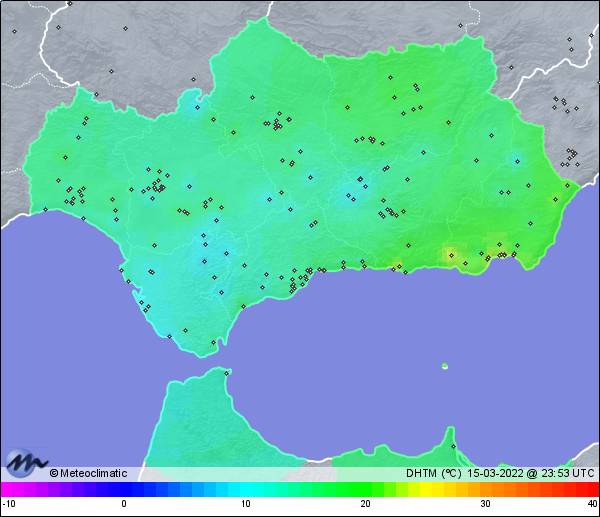Image resolution: width=600 pixels, height=517 pixels.
Task: Click the ©Meteoclimatic copyright text
Action: pyautogui.click(x=88, y=473)
